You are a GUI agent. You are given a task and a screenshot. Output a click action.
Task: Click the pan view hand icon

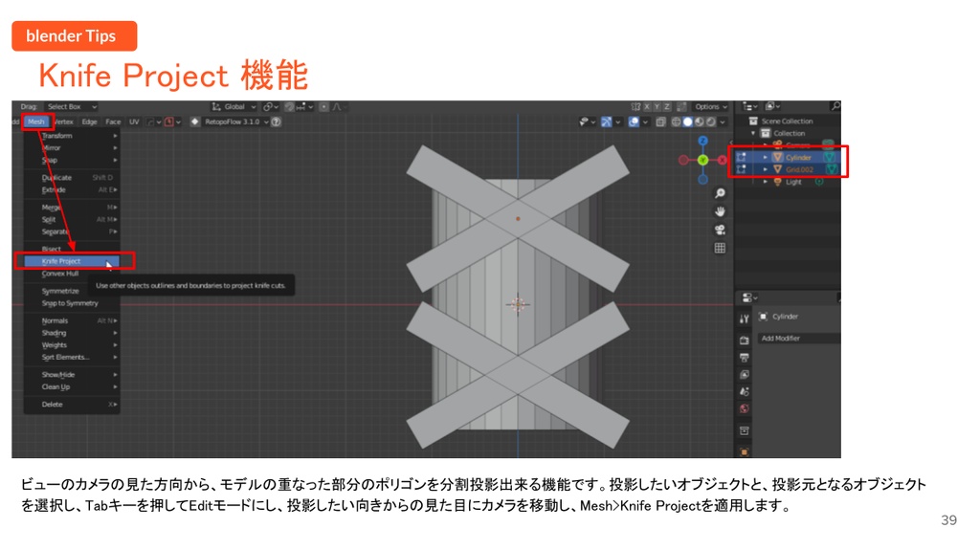(720, 212)
